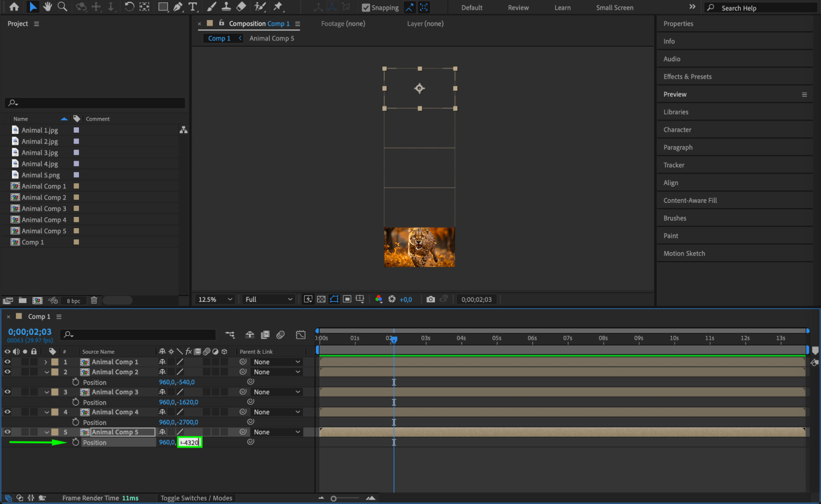The height and width of the screenshot is (504, 821).
Task: Click Toggle Switches / Modes button
Action: coord(196,498)
